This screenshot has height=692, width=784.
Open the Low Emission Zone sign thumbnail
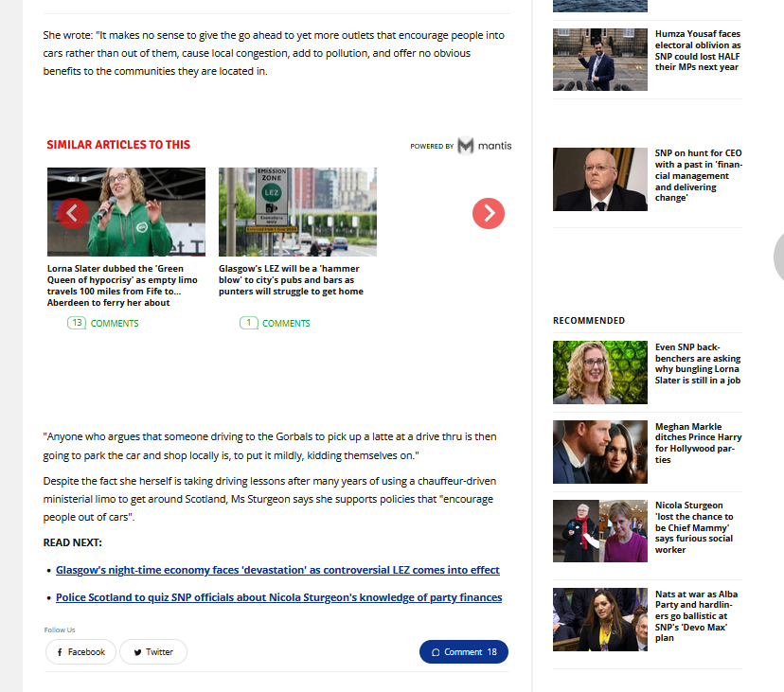point(297,212)
